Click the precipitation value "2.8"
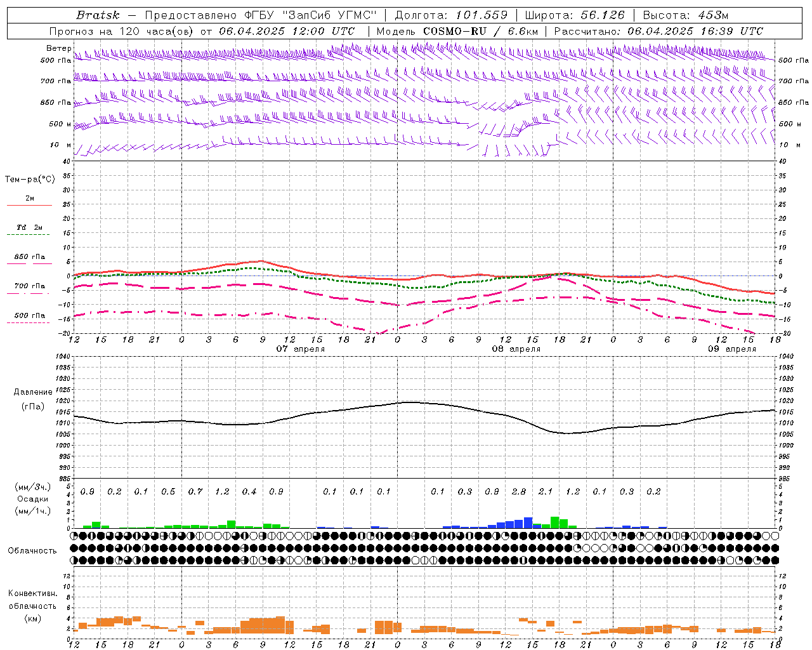Viewport: 812px width, 650px height. 519,492
